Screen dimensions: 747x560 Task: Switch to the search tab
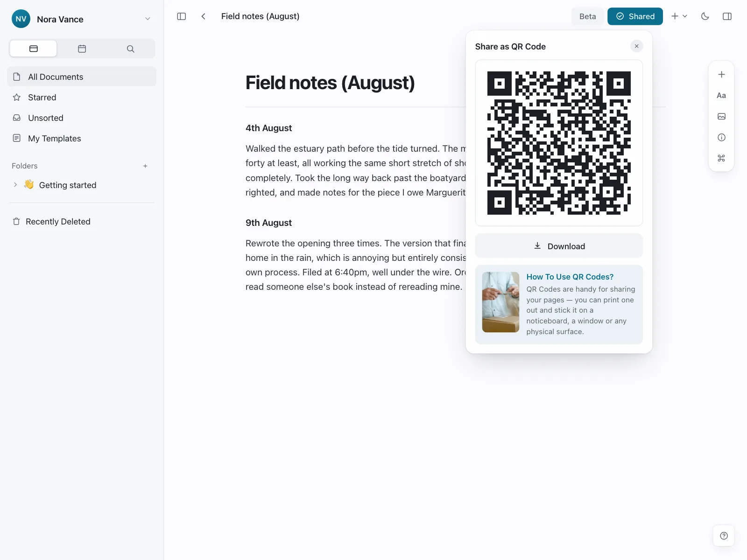pyautogui.click(x=131, y=49)
